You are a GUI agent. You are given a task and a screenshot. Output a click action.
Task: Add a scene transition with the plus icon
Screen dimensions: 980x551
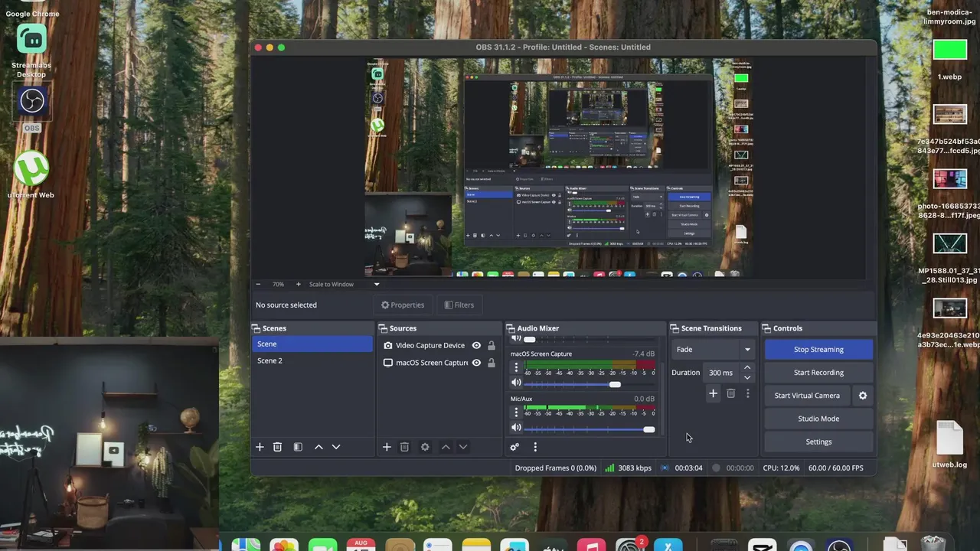click(x=713, y=393)
